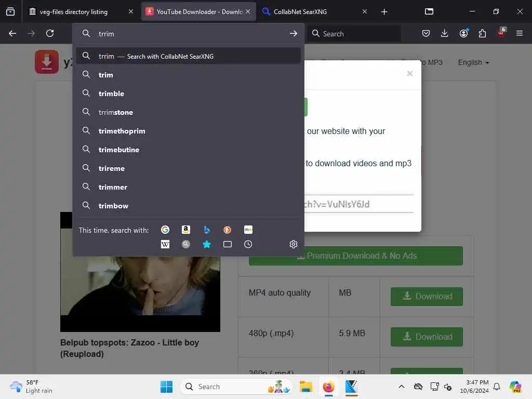This screenshot has height=399, width=532.
Task: Download the MP4 auto quality file
Action: tap(427, 297)
